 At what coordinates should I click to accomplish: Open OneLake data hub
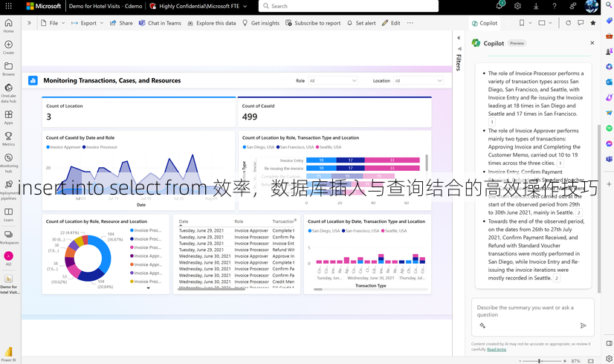(x=9, y=93)
